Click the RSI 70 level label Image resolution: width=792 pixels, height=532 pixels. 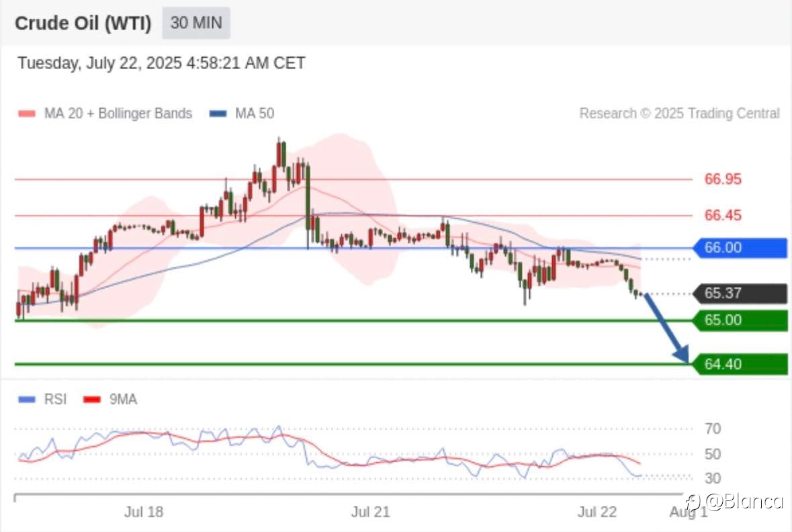coord(713,429)
